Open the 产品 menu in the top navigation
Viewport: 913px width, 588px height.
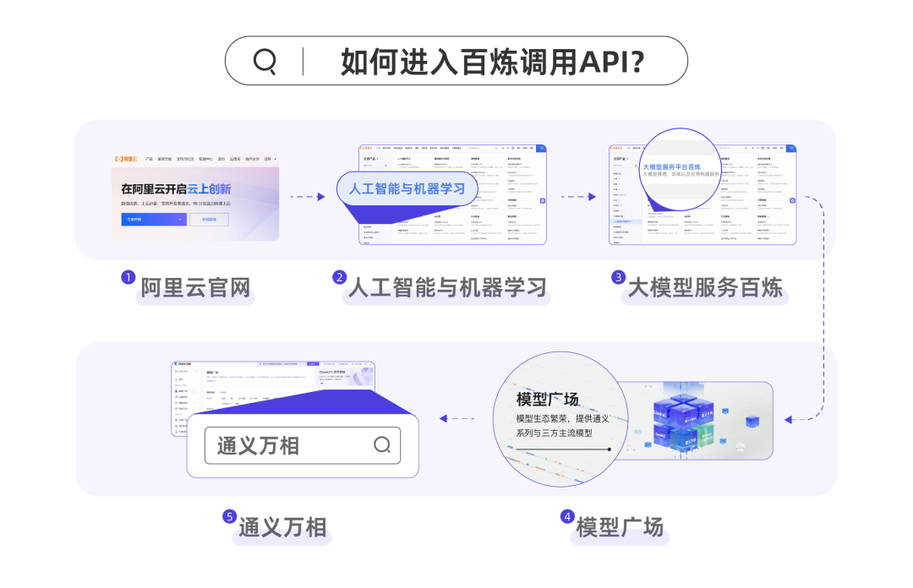[x=148, y=159]
